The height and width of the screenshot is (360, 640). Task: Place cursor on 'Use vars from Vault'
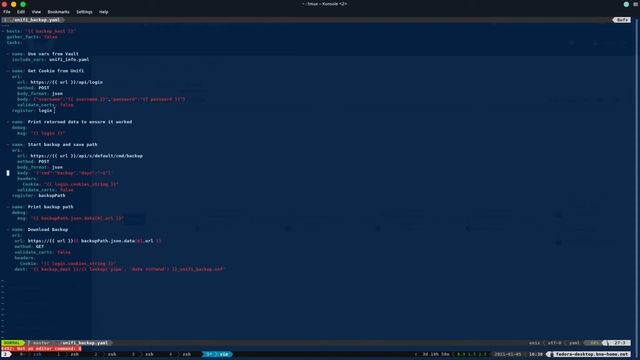tap(53, 54)
